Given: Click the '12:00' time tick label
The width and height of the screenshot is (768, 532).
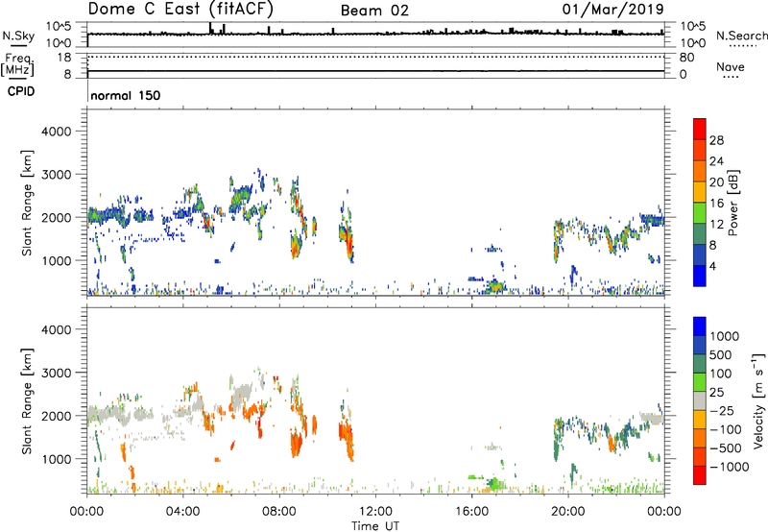Looking at the screenshot, I should (x=375, y=512).
